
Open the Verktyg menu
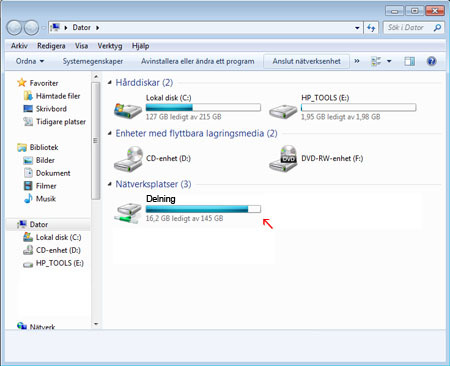(x=110, y=46)
